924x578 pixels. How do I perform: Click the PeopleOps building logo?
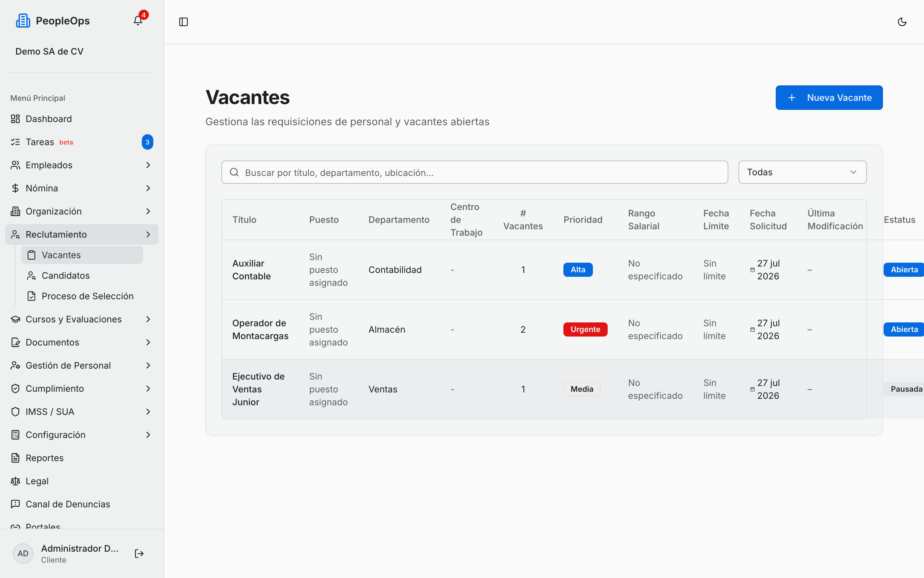click(23, 21)
